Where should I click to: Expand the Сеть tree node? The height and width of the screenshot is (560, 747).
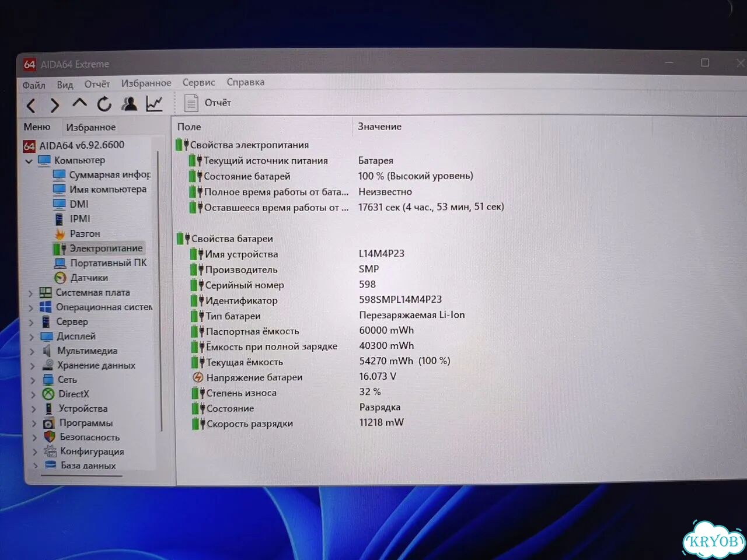tap(33, 380)
